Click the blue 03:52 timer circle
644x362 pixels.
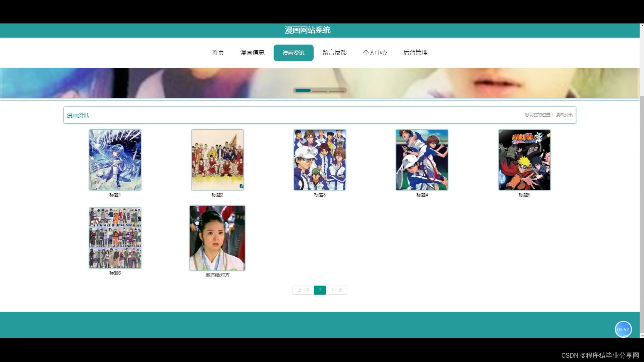tap(623, 329)
